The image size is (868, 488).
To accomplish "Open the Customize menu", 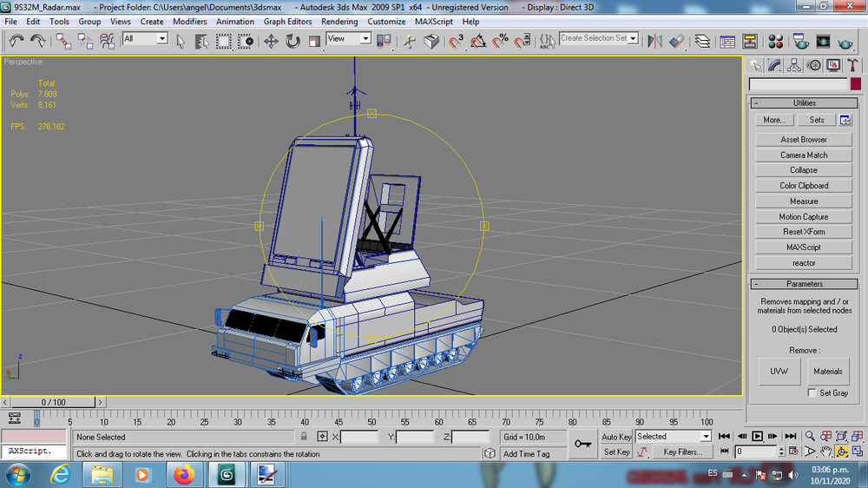I will (x=386, y=22).
